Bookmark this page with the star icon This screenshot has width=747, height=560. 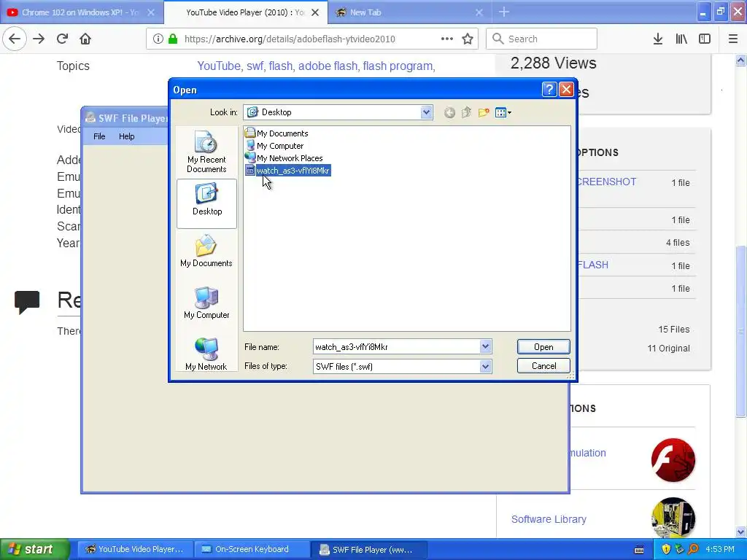point(468,39)
